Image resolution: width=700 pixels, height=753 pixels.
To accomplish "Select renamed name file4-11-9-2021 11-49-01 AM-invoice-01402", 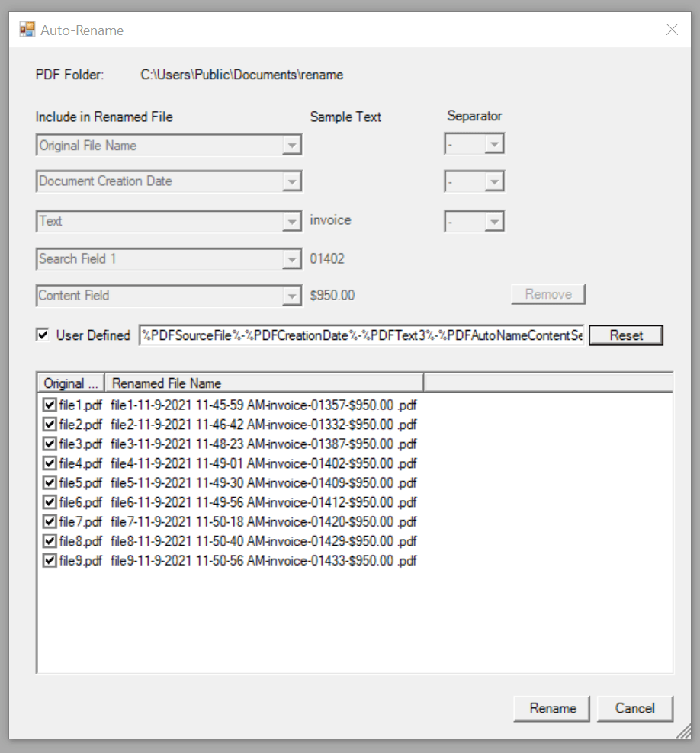I will (x=263, y=463).
